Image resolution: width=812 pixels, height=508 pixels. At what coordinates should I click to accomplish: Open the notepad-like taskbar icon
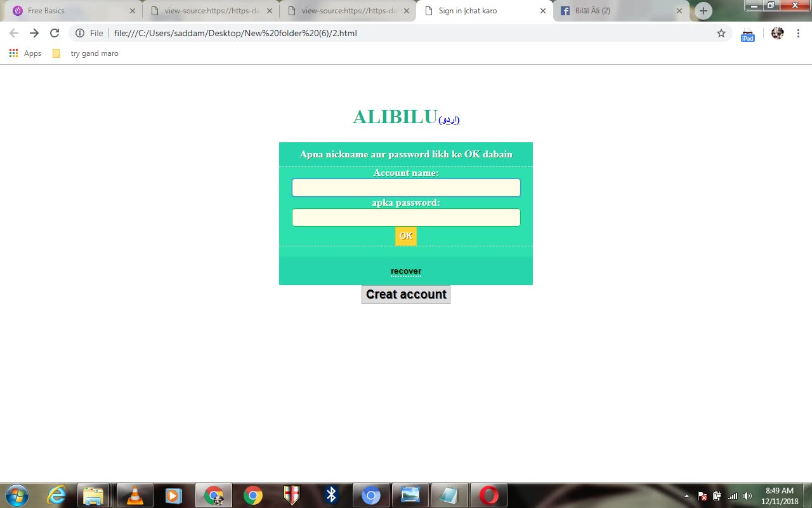point(449,495)
